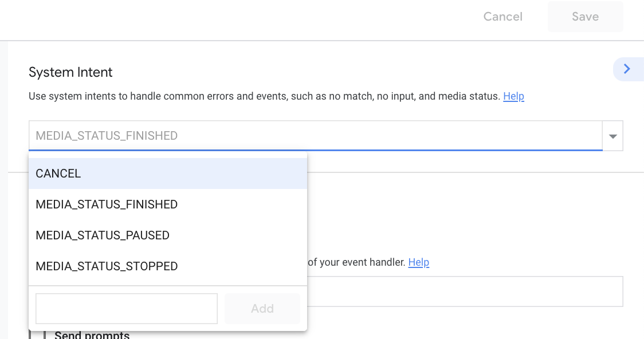
Task: Click the "of your event handler" text
Action: [356, 262]
